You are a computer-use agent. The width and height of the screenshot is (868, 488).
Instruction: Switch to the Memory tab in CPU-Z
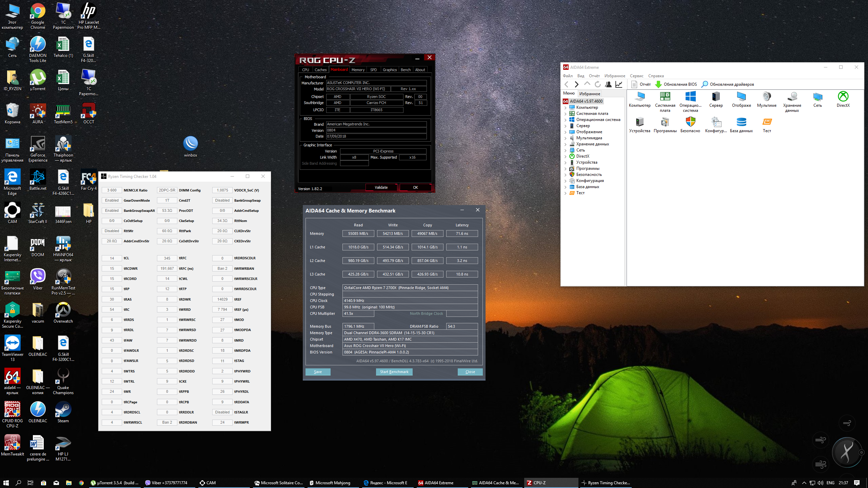tap(358, 70)
